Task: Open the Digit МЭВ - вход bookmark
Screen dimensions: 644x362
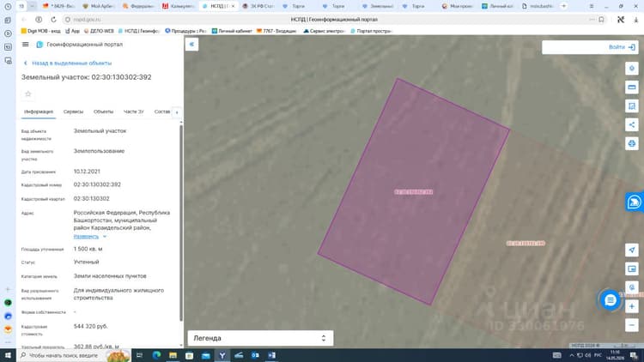Action: coord(40,31)
